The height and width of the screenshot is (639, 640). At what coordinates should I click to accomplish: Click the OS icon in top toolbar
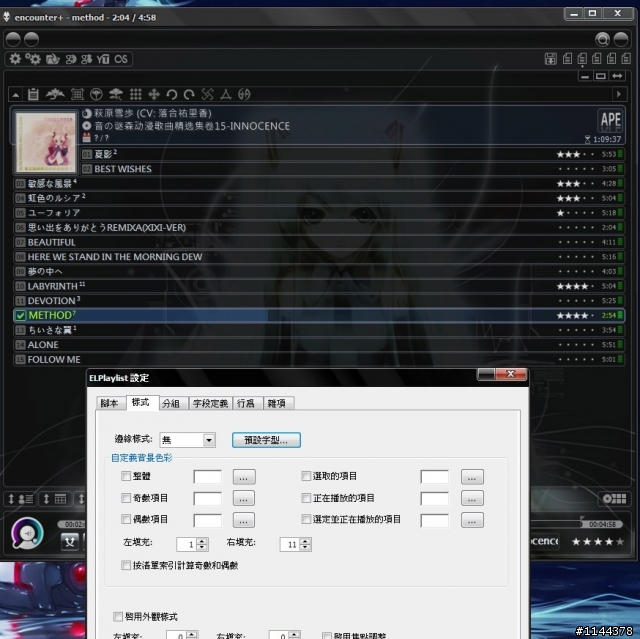(121, 59)
